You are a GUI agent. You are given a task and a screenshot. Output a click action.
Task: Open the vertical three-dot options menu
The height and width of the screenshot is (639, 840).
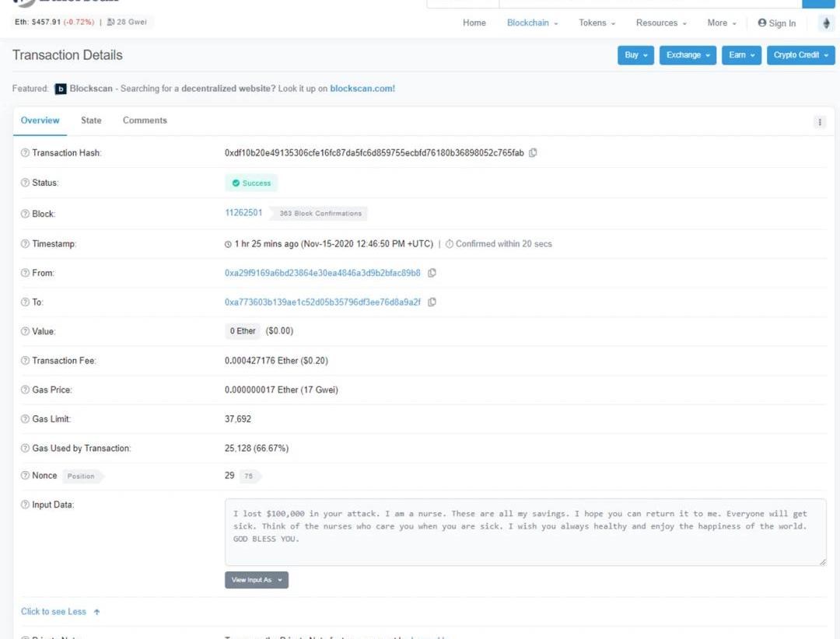[x=820, y=122]
